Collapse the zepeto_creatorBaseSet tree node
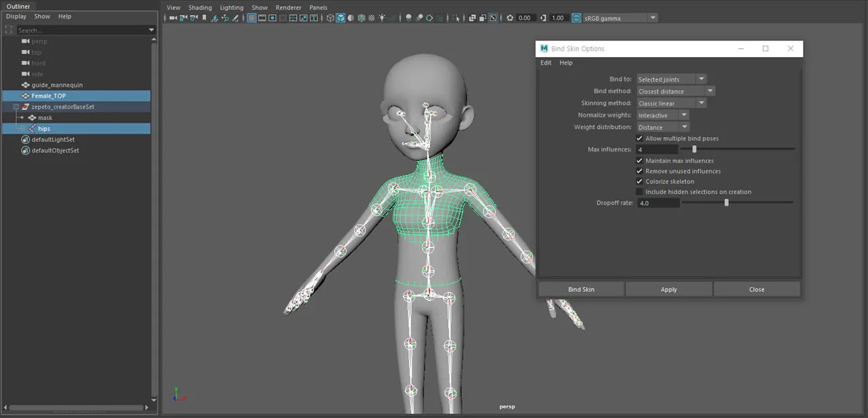The image size is (868, 418). coord(15,107)
